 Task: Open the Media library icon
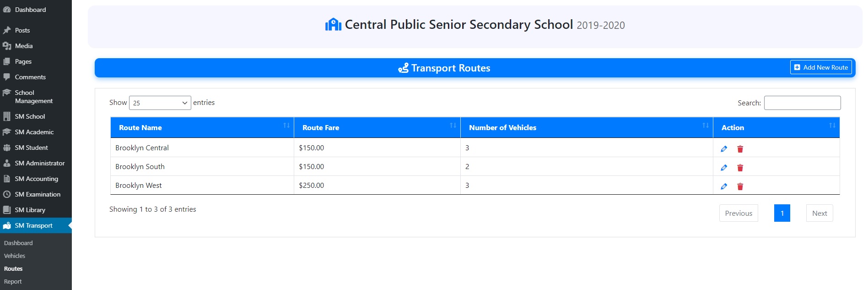8,46
